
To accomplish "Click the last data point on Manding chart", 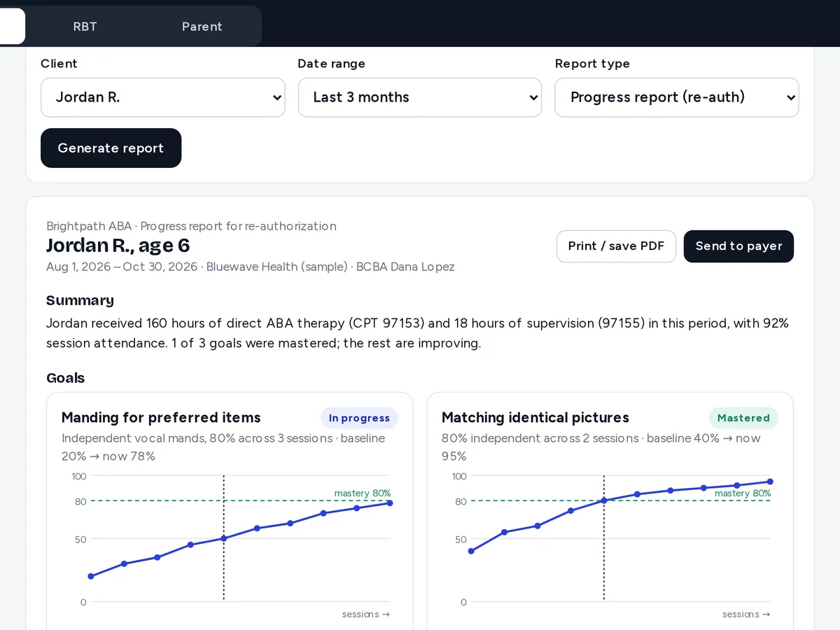I will (x=390, y=503).
